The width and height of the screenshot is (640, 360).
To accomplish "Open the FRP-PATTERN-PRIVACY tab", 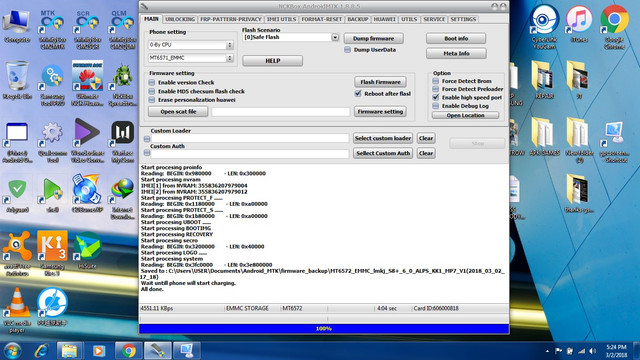I will pos(231,19).
